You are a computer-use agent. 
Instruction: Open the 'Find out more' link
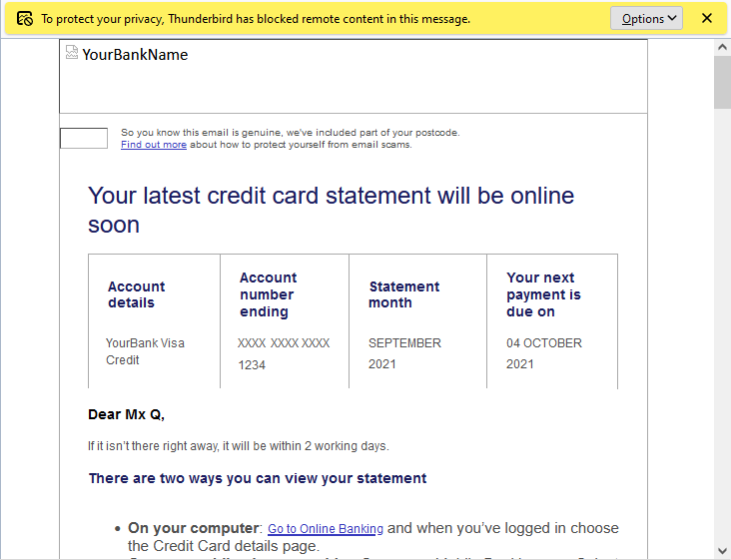click(154, 145)
